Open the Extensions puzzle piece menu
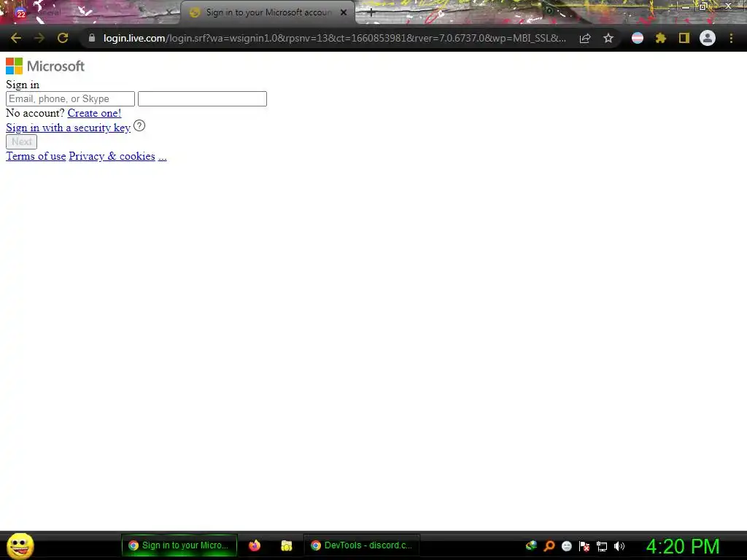The width and height of the screenshot is (747, 560). point(661,38)
